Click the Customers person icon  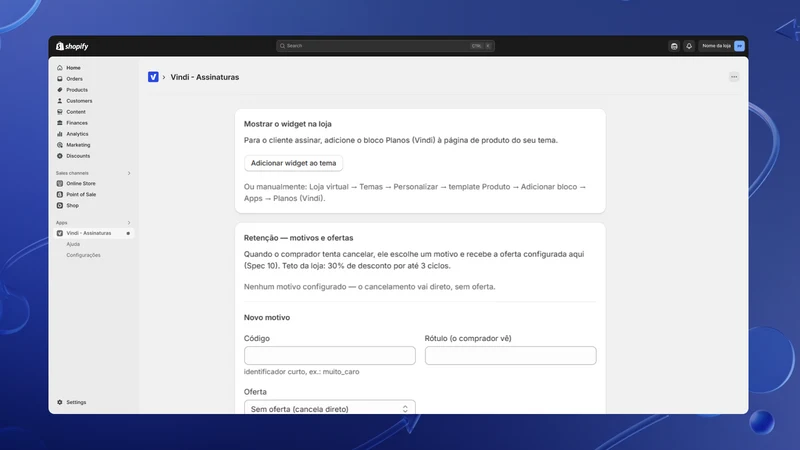tap(60, 101)
